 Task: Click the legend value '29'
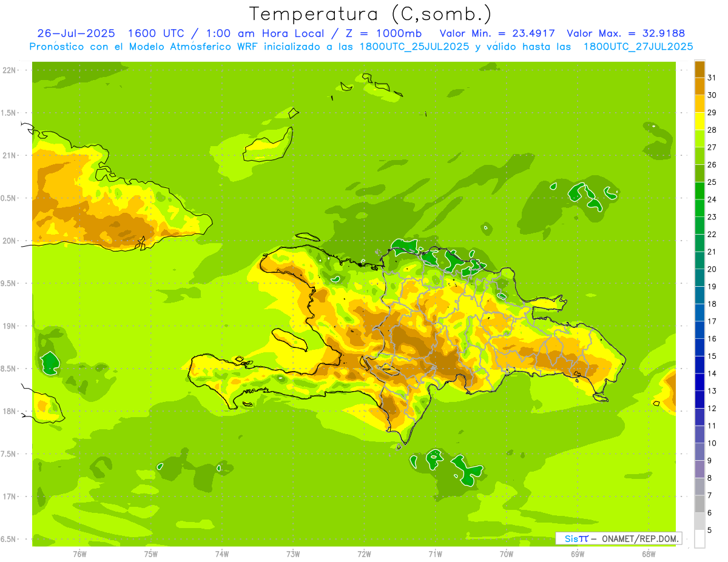point(712,112)
